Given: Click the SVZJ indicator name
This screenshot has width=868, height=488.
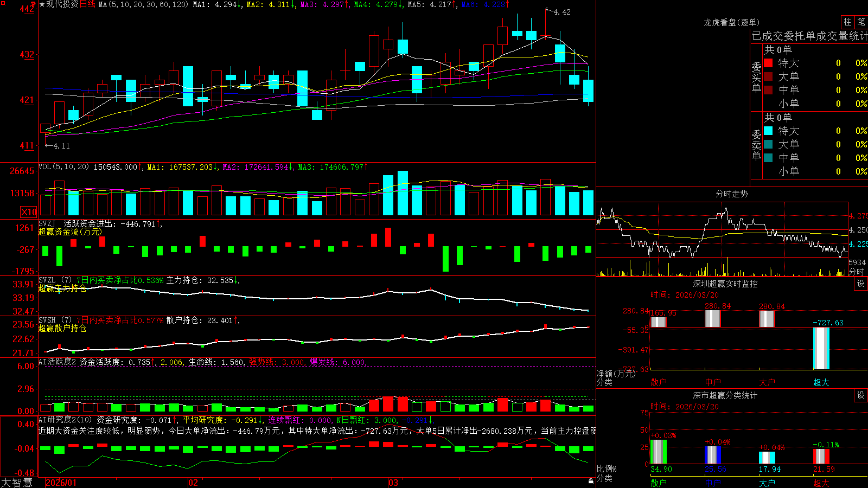Looking at the screenshot, I should click(x=47, y=223).
